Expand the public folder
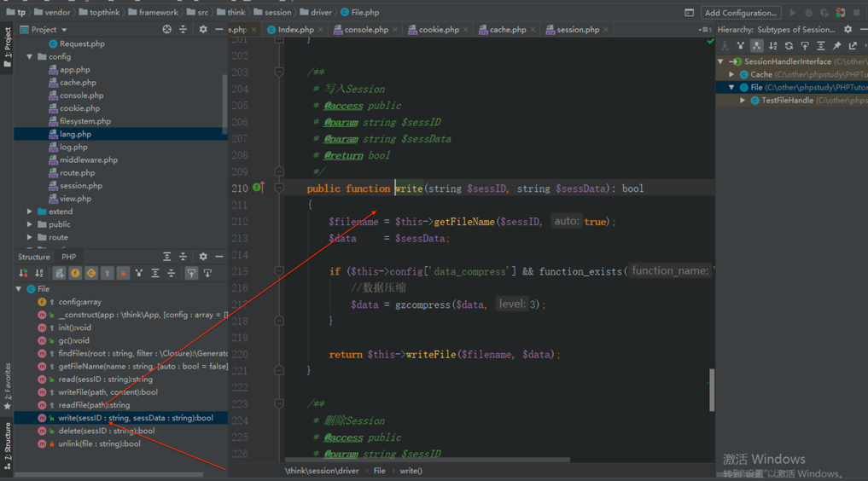The image size is (868, 481). [29, 224]
